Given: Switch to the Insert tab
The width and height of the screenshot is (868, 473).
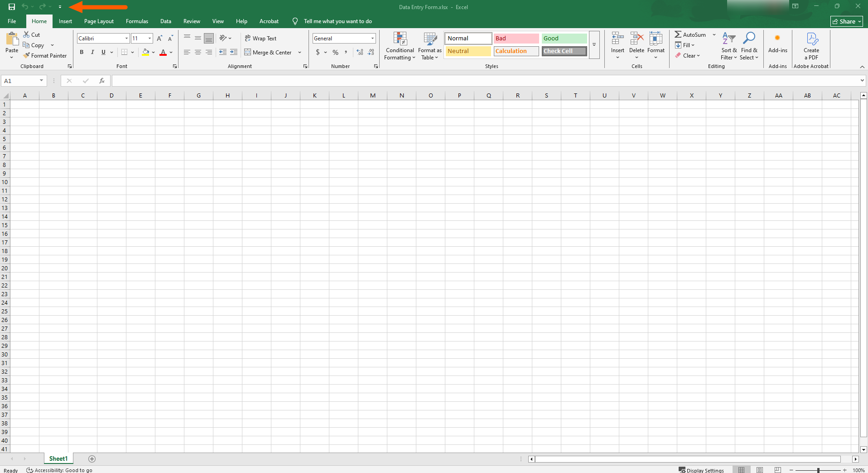Looking at the screenshot, I should (65, 21).
